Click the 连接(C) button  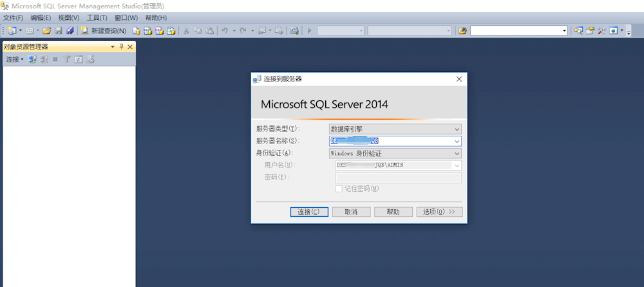[309, 212]
